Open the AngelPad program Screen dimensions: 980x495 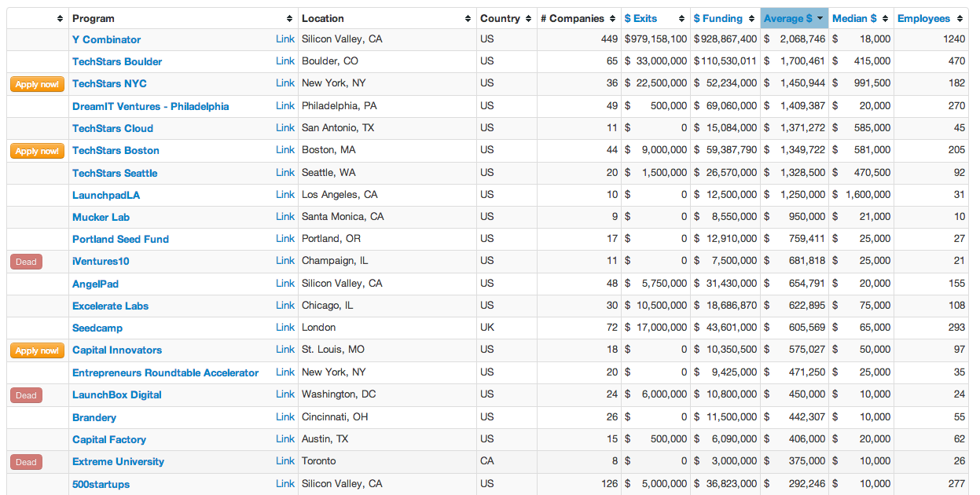tap(95, 284)
